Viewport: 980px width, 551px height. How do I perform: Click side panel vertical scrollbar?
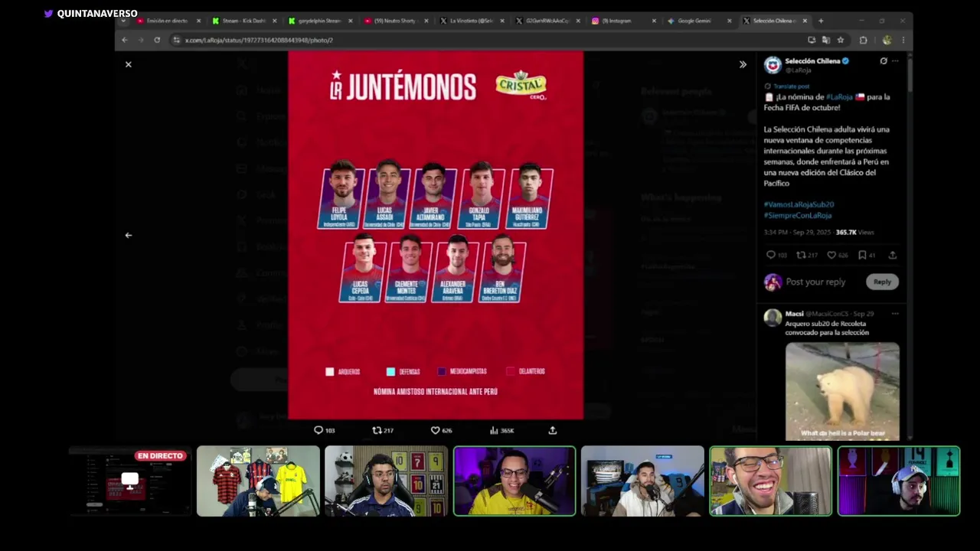pyautogui.click(x=910, y=75)
